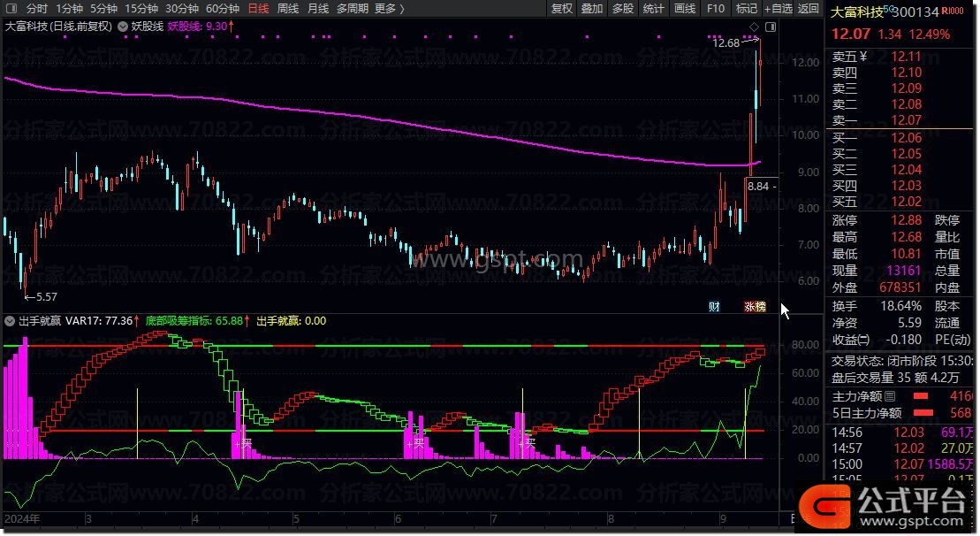The image size is (980, 536).
Task: Click the 返回 back button
Action: pos(809,9)
